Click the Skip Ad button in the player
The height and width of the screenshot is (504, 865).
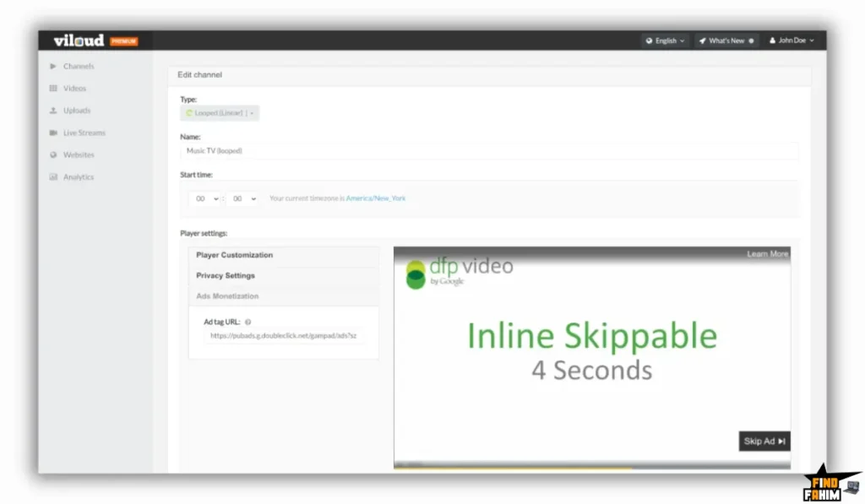click(x=764, y=441)
